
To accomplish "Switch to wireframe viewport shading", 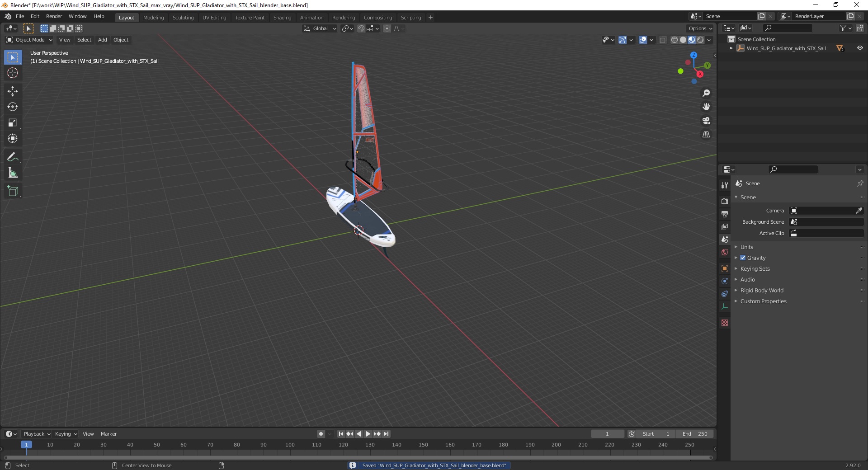I will tap(675, 40).
